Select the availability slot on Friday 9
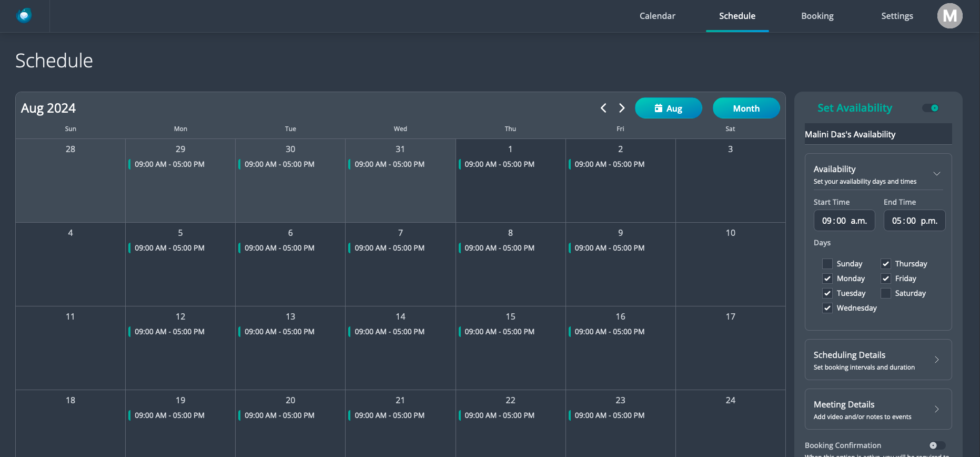Screen dimensions: 980x457 [x=620, y=248]
